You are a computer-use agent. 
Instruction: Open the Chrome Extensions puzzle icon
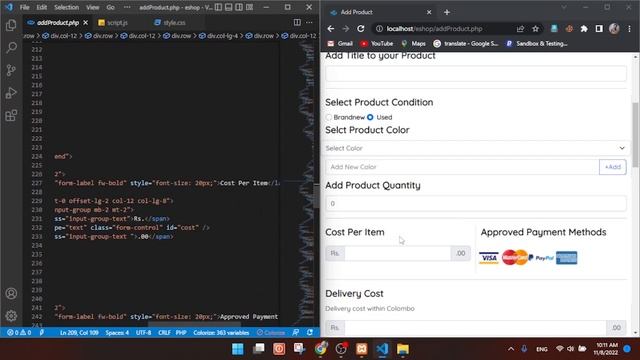584,29
